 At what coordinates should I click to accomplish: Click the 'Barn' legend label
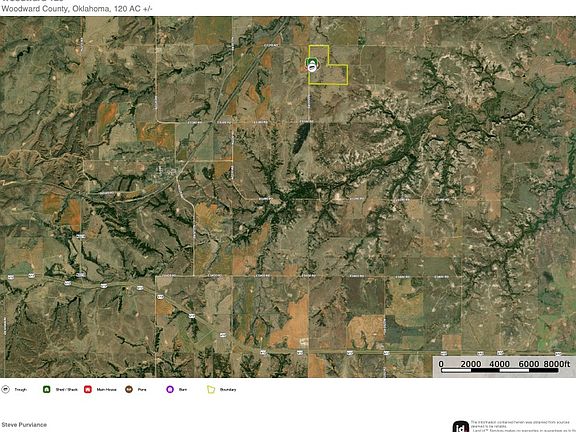click(x=183, y=389)
